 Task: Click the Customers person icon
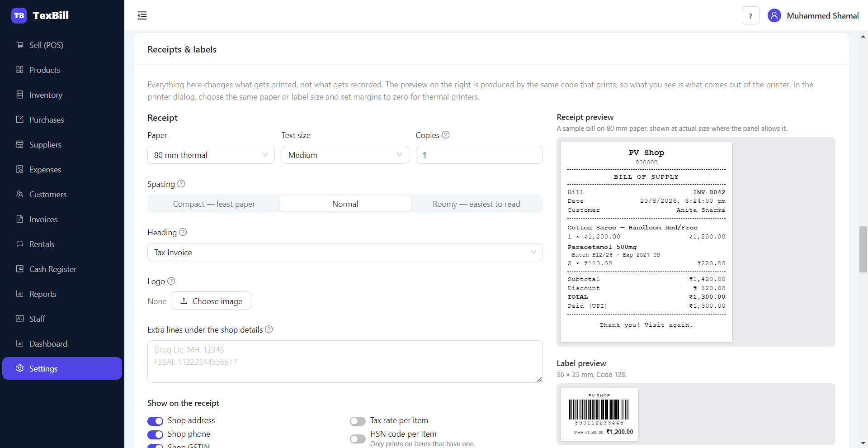click(x=20, y=194)
